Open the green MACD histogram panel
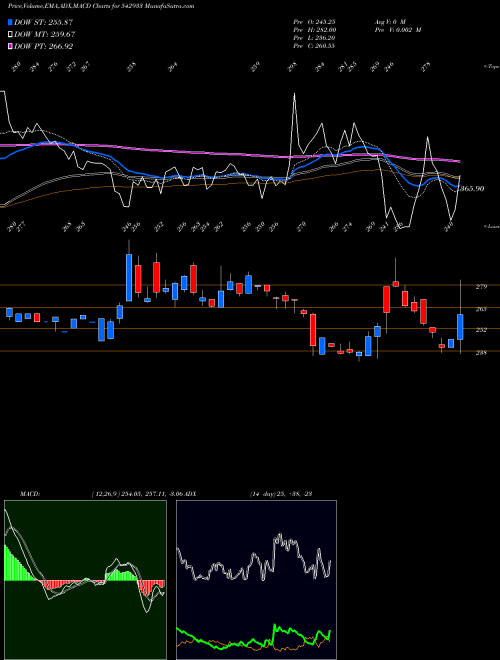 point(85,580)
